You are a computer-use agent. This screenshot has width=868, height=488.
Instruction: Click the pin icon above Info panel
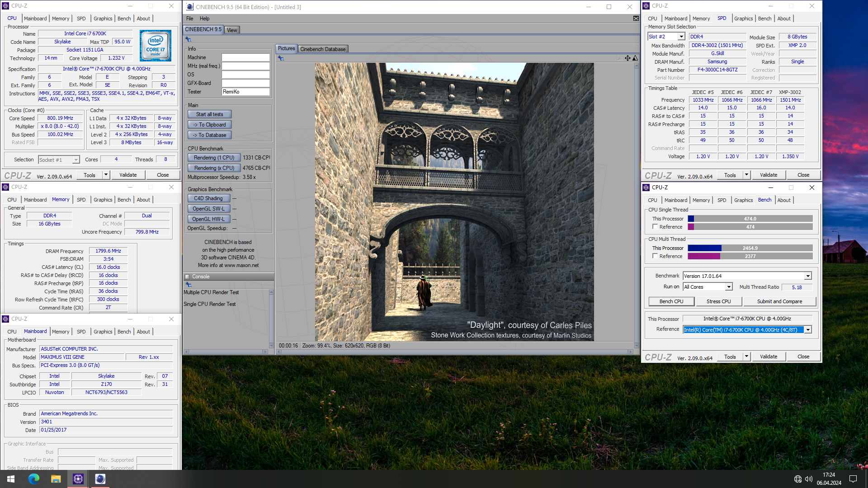point(189,40)
